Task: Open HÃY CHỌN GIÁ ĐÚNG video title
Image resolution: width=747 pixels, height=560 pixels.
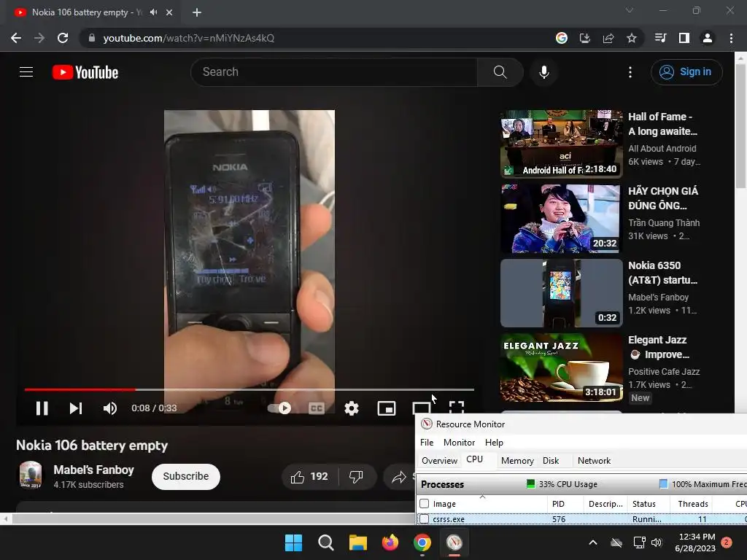Action: coord(662,198)
